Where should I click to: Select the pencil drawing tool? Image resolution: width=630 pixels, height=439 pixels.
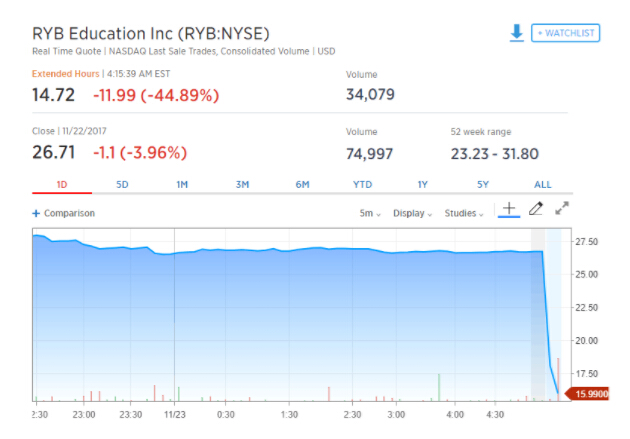click(x=536, y=209)
